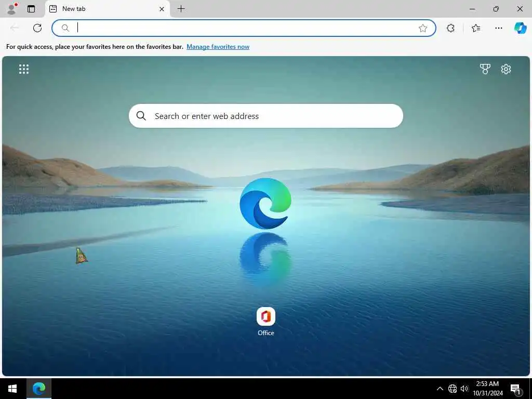Open the clock showing 2:53 AM
532x399 pixels.
pos(487,389)
